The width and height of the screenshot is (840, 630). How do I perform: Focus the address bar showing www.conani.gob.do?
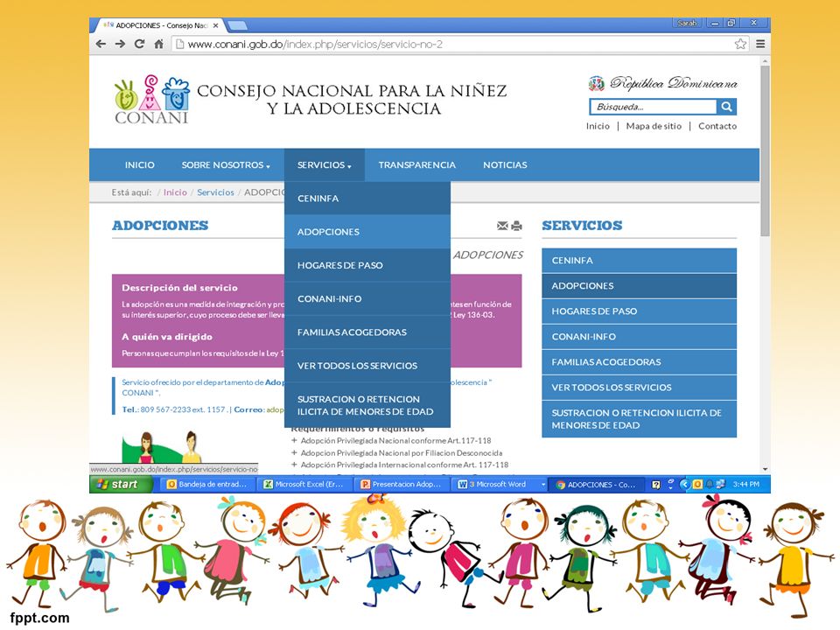coord(455,44)
